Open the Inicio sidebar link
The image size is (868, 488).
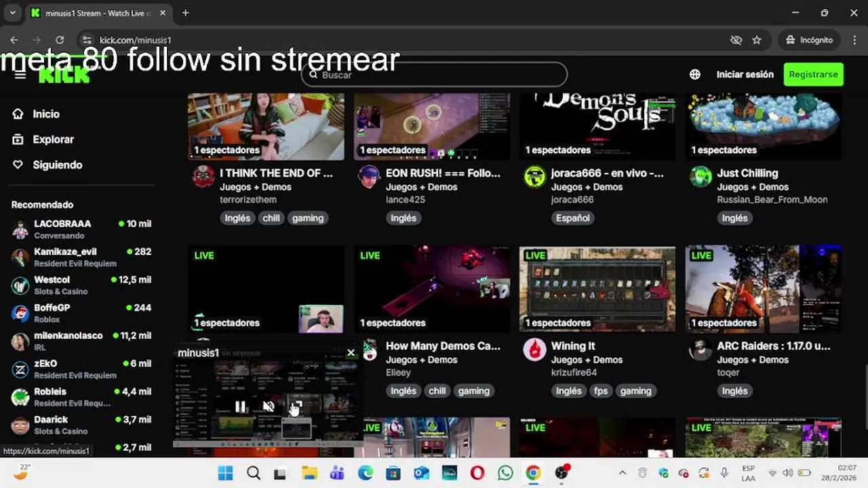(x=46, y=114)
